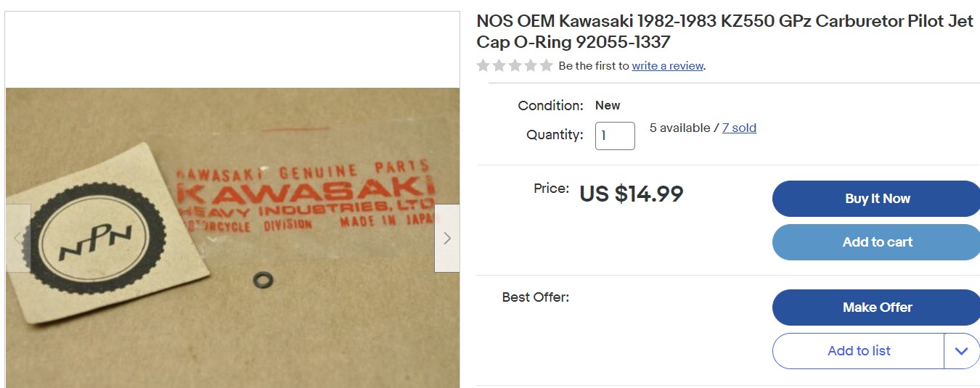This screenshot has height=388, width=980.
Task: Advance to the next product photo
Action: tap(446, 238)
